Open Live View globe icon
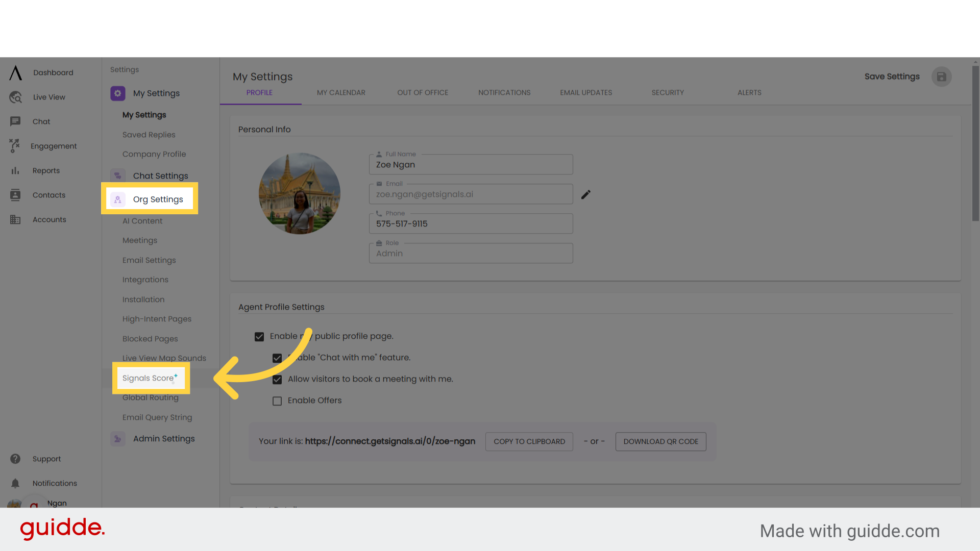Viewport: 980px width, 551px height. coord(16,97)
